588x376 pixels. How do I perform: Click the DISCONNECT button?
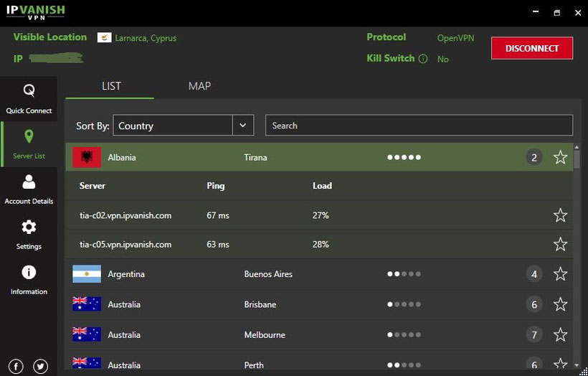pos(532,48)
